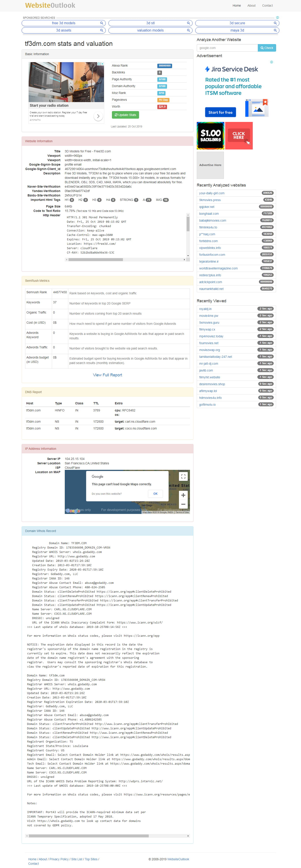Open qqjoker.net in recently analyzed

coord(206,207)
